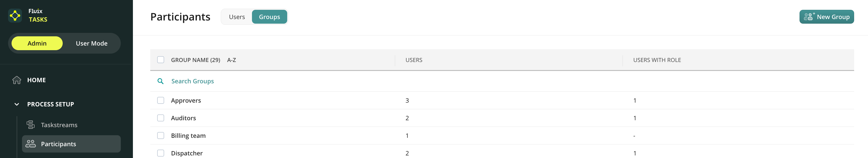Click the search magnifier icon
The height and width of the screenshot is (158, 868).
[x=160, y=81]
